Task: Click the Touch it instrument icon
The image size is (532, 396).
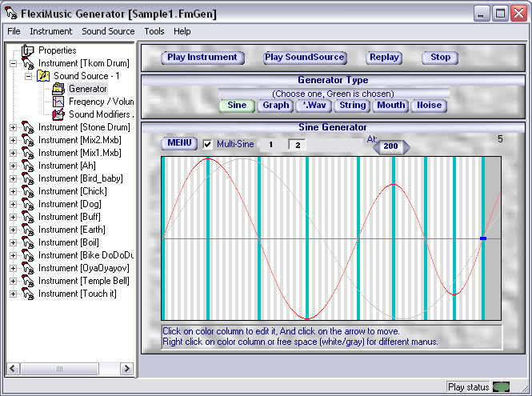Action: 28,294
